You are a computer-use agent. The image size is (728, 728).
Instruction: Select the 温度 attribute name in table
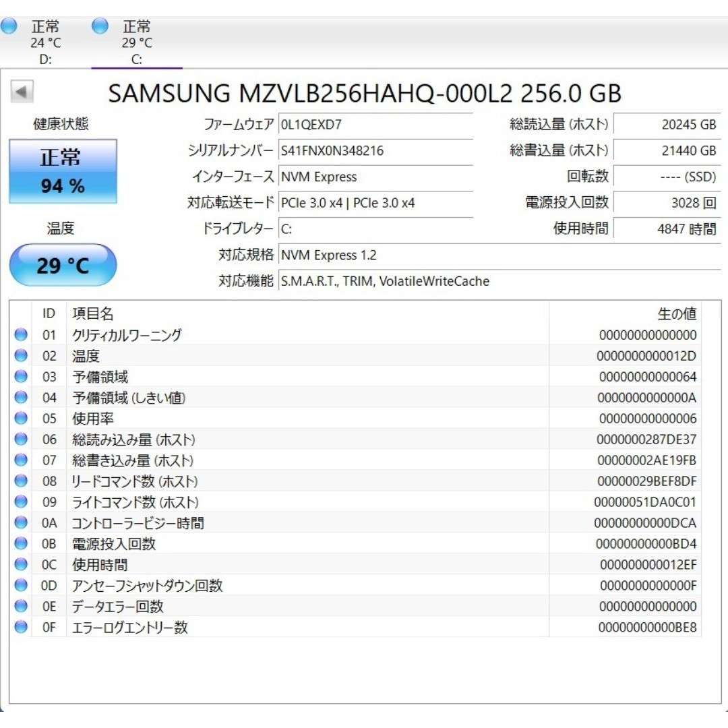[86, 356]
